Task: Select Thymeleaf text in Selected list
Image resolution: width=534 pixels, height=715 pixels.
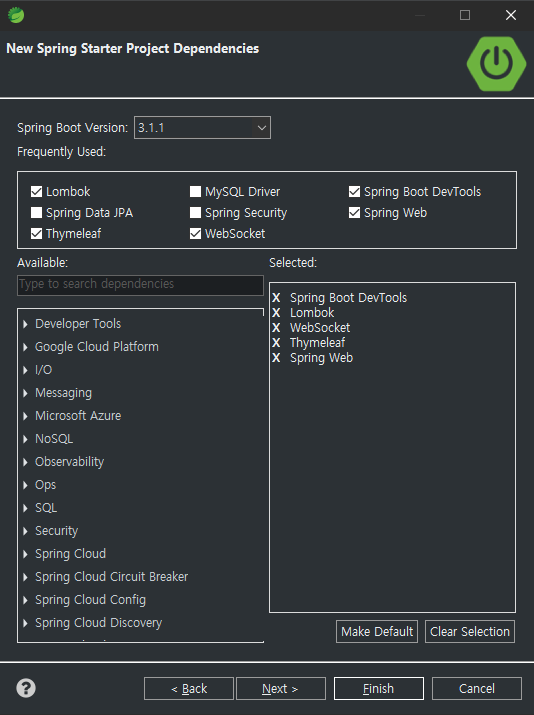Action: pyautogui.click(x=318, y=343)
